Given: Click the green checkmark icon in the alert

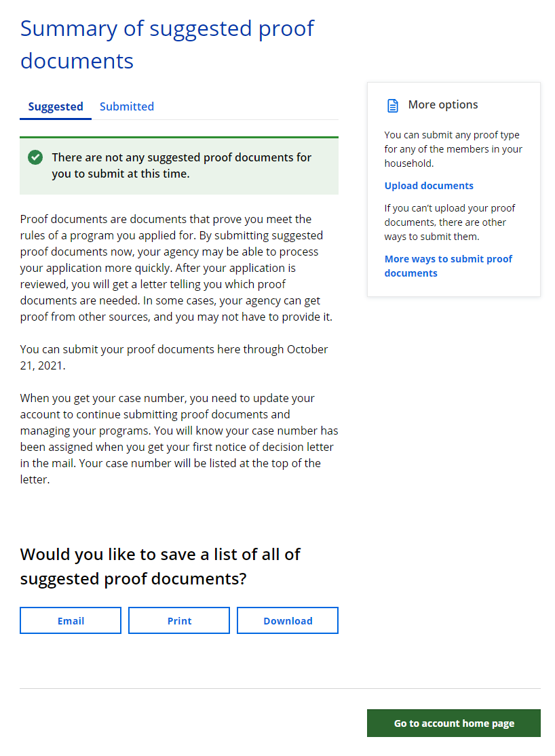Looking at the screenshot, I should point(35,157).
